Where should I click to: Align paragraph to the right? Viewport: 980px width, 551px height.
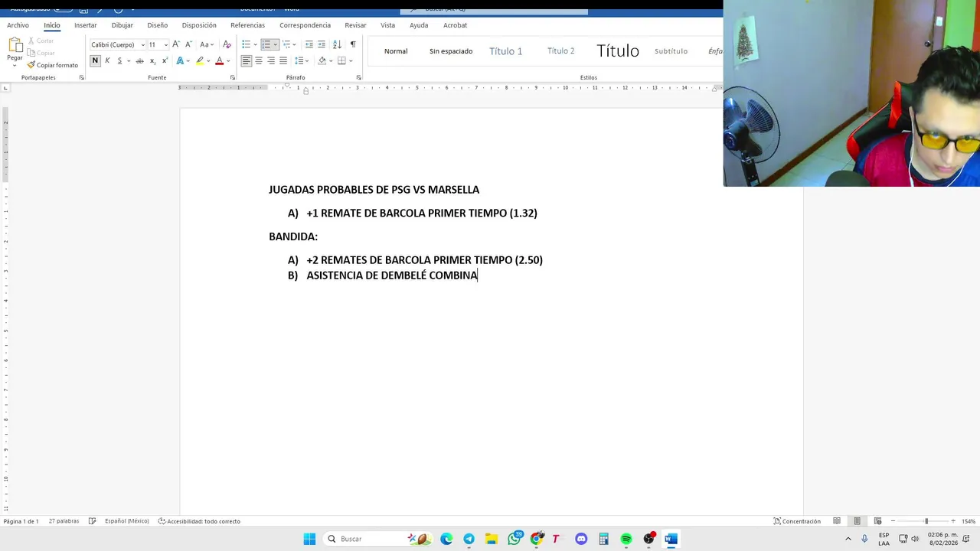pos(271,60)
